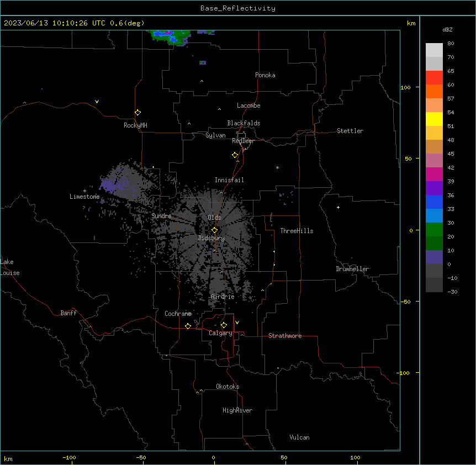Select the yellow diamond marker between Olds and Didsbury
The image size is (476, 465).
click(214, 230)
